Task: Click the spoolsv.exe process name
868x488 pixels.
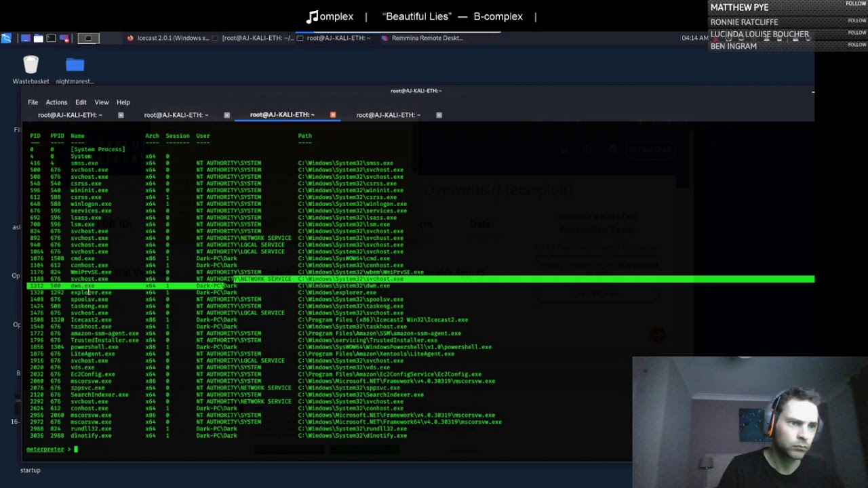Action: 90,300
